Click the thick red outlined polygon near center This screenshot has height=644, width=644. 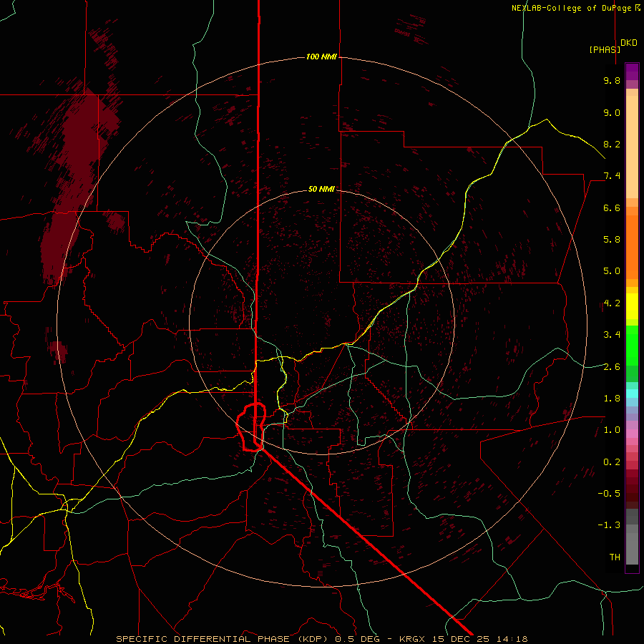(250, 427)
